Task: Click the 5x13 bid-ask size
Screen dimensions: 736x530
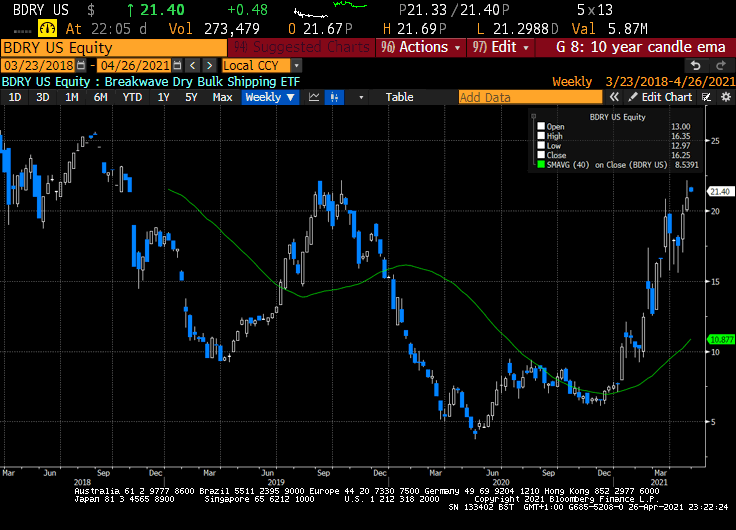Action: pos(595,10)
